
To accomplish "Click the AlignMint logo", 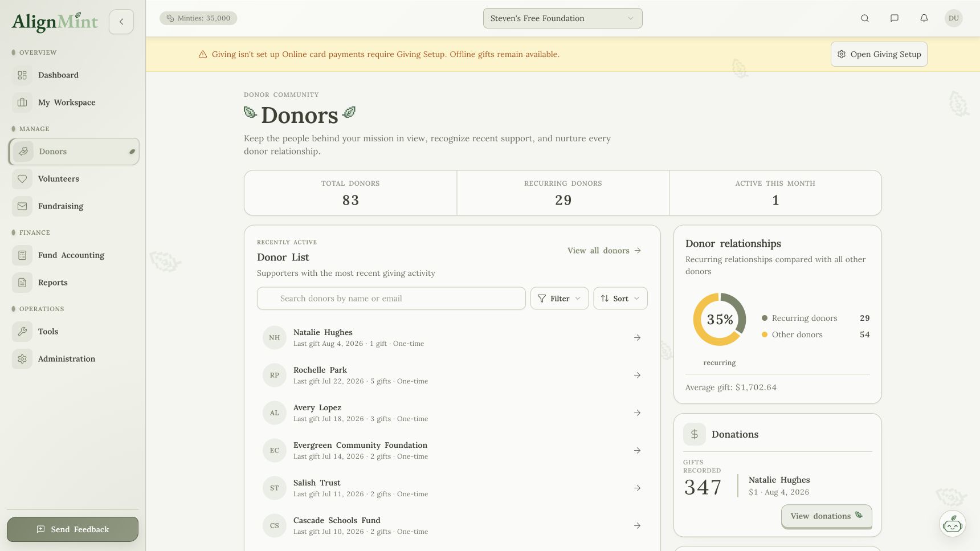I will (x=55, y=22).
